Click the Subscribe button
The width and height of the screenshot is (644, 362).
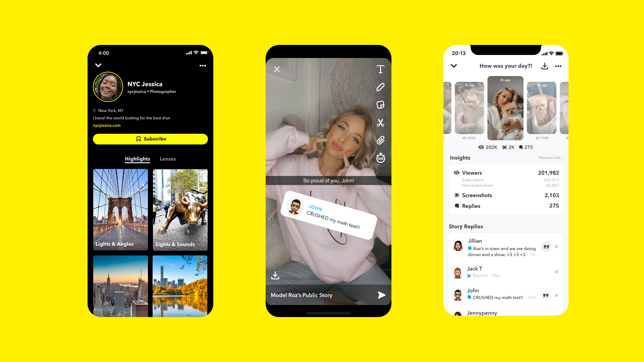click(x=150, y=139)
